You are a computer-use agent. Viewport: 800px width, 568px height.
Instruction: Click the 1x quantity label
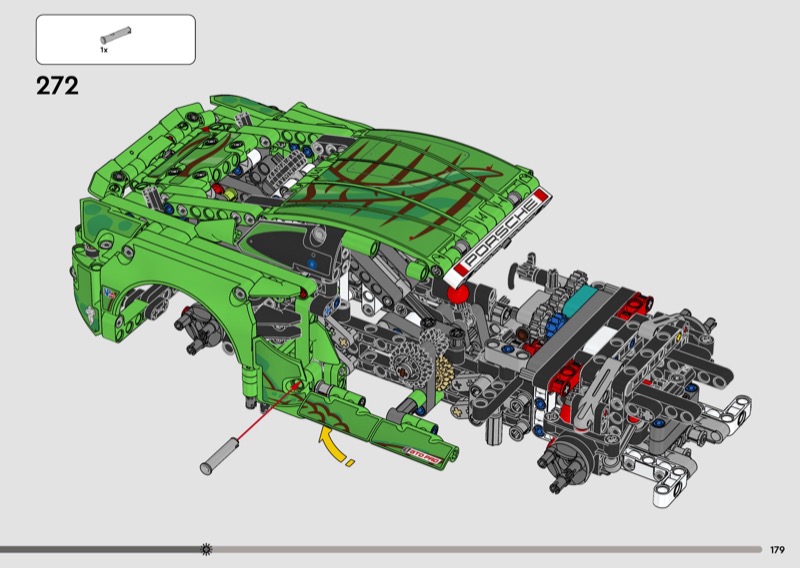pos(103,49)
